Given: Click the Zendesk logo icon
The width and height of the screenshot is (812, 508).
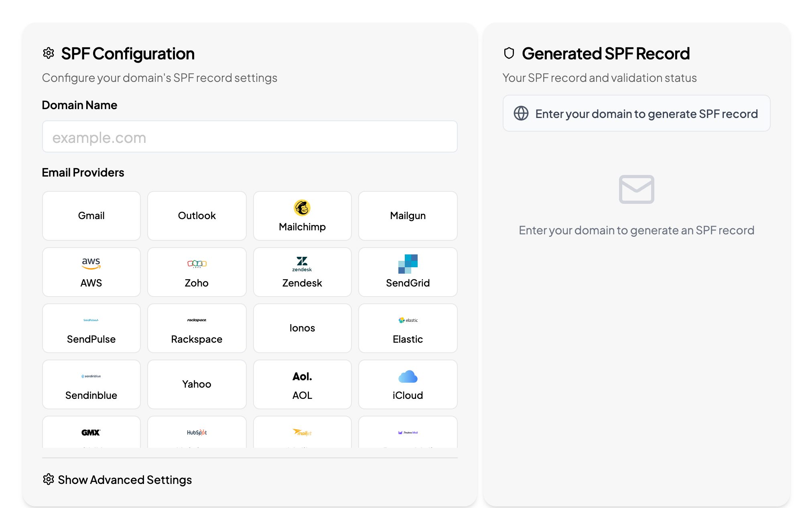Looking at the screenshot, I should (302, 264).
